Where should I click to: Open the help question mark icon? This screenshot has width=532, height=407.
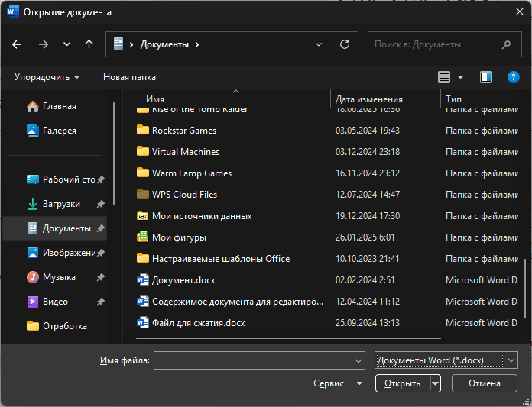click(x=513, y=77)
